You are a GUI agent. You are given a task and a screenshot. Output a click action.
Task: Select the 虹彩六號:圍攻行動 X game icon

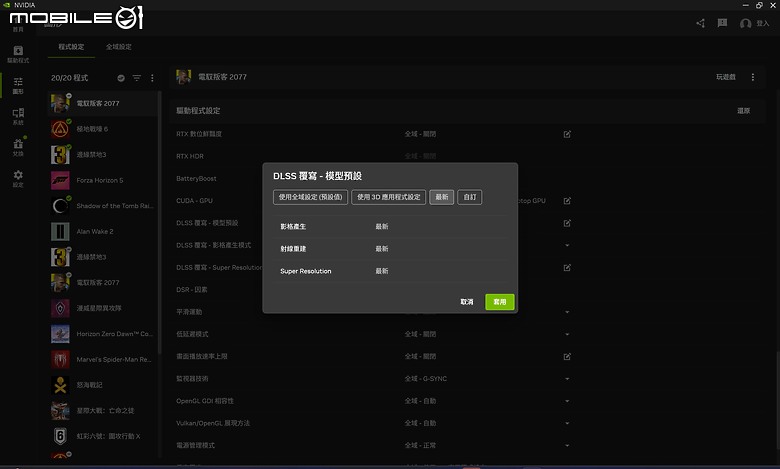coord(60,436)
